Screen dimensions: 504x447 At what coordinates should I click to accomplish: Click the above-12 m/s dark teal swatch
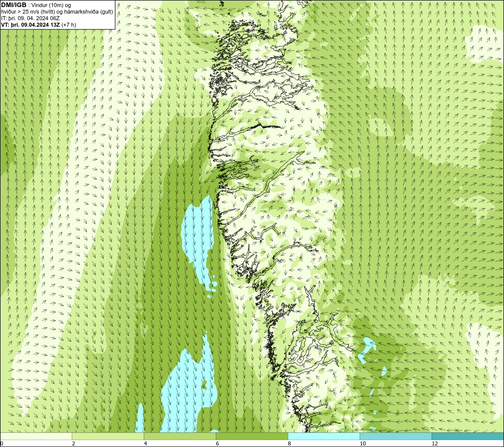click(468, 436)
